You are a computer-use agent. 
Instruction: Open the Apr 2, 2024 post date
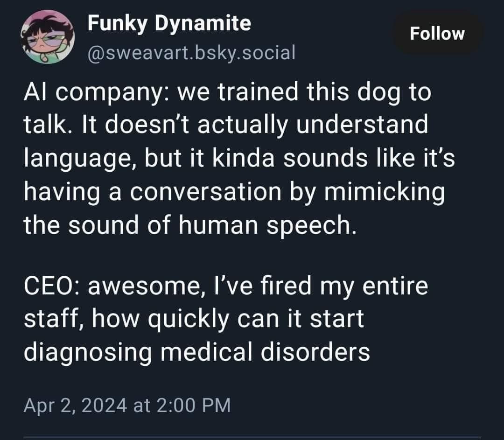[x=76, y=405]
